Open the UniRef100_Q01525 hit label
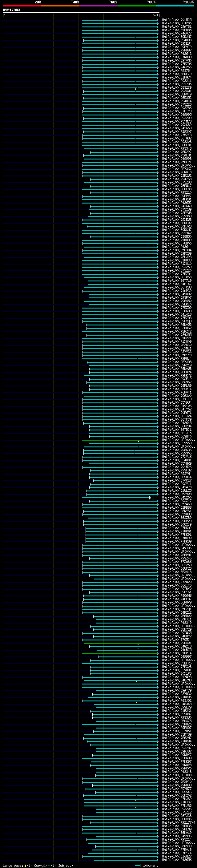 click(x=177, y=20)
